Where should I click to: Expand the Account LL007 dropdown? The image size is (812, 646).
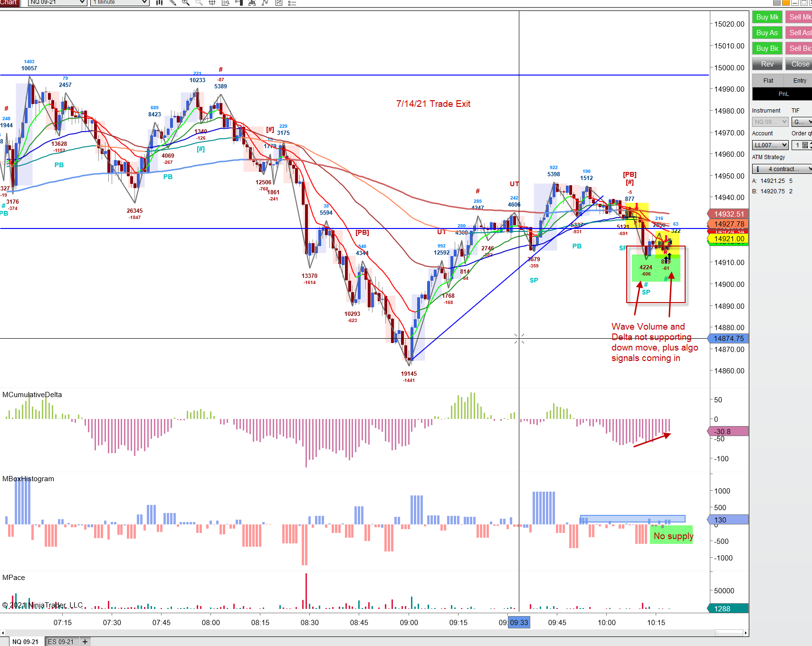click(770, 145)
